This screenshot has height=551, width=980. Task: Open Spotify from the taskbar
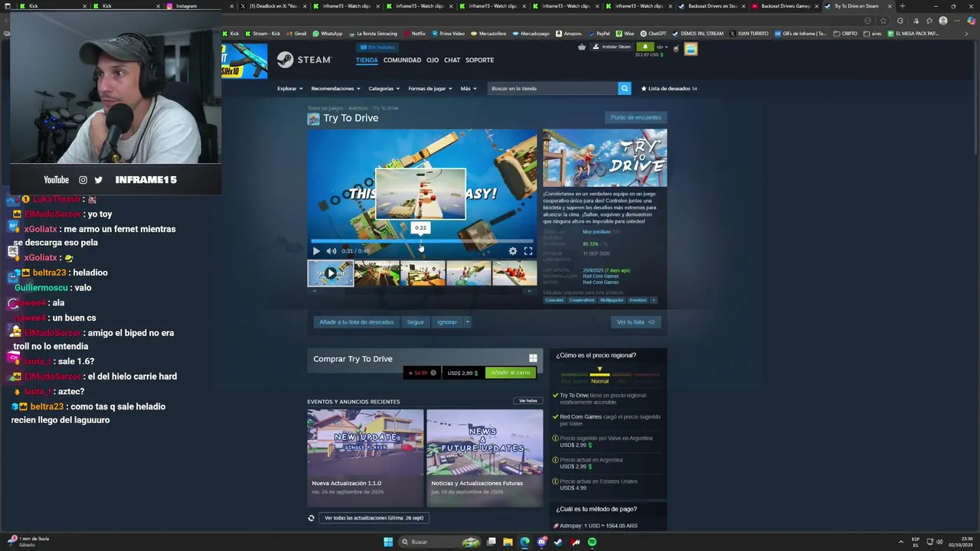point(592,542)
